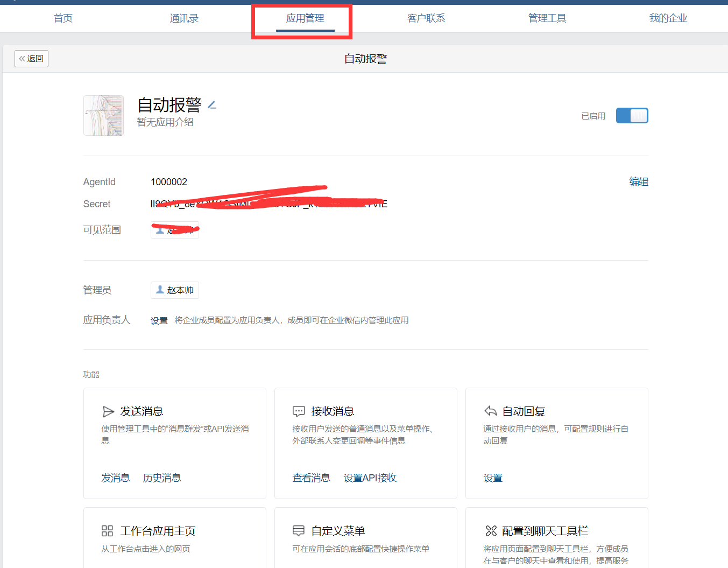The height and width of the screenshot is (568, 728).
Task: Click the 返回 back button
Action: (x=31, y=59)
